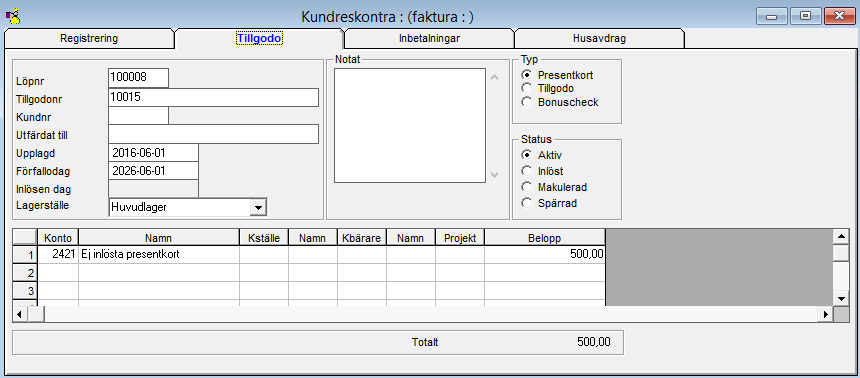Viewport: 860px width, 378px height.
Task: Select the Tillgodo type radio button
Action: tap(527, 88)
